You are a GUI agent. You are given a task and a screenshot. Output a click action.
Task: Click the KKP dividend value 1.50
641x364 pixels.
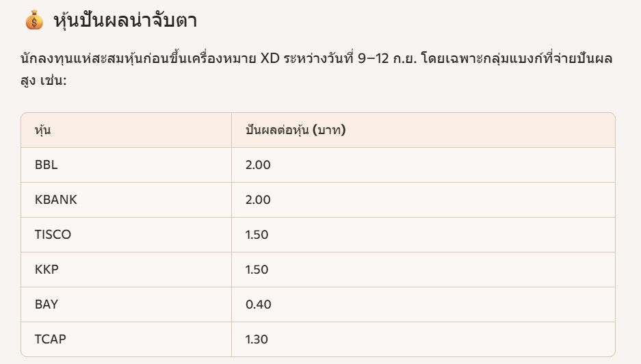coord(257,270)
